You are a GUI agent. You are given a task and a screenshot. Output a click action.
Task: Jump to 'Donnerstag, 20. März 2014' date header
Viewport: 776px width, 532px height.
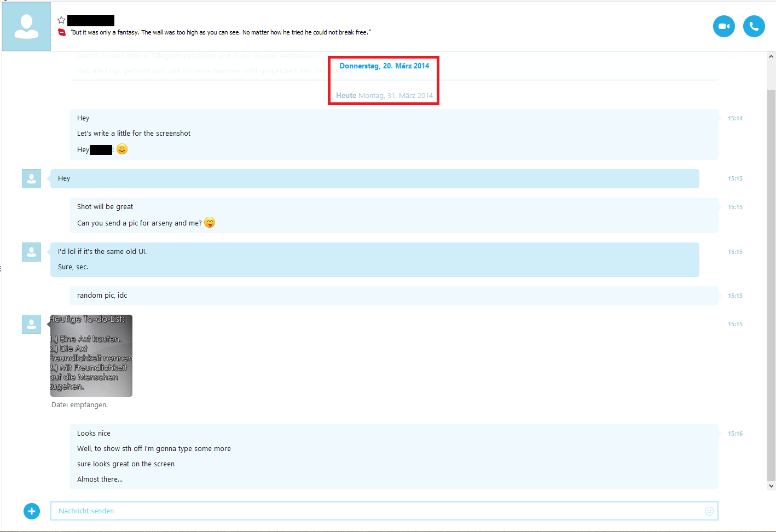point(384,66)
